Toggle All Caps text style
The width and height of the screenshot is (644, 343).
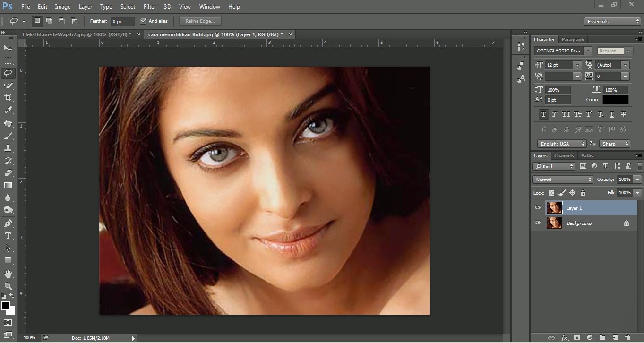pos(566,114)
